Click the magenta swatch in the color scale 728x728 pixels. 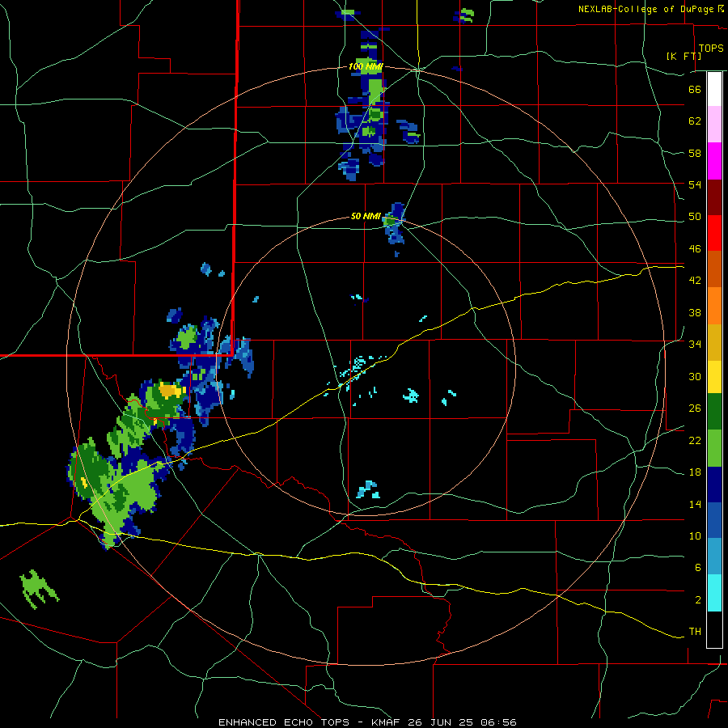pos(714,161)
